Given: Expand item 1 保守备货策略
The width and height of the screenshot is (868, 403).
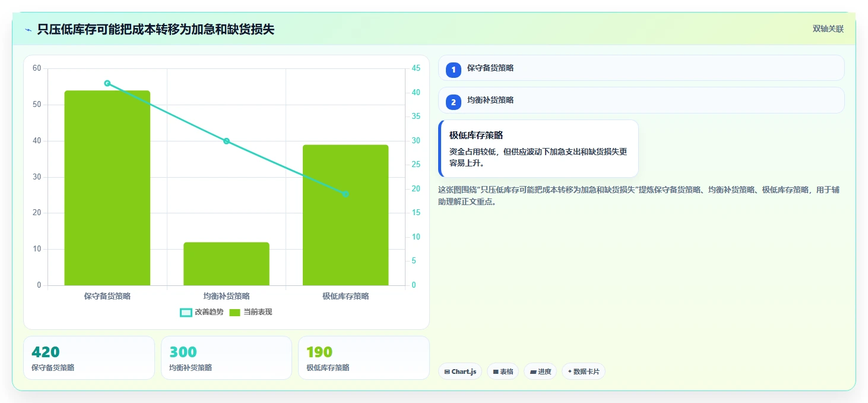Looking at the screenshot, I should pyautogui.click(x=641, y=68).
